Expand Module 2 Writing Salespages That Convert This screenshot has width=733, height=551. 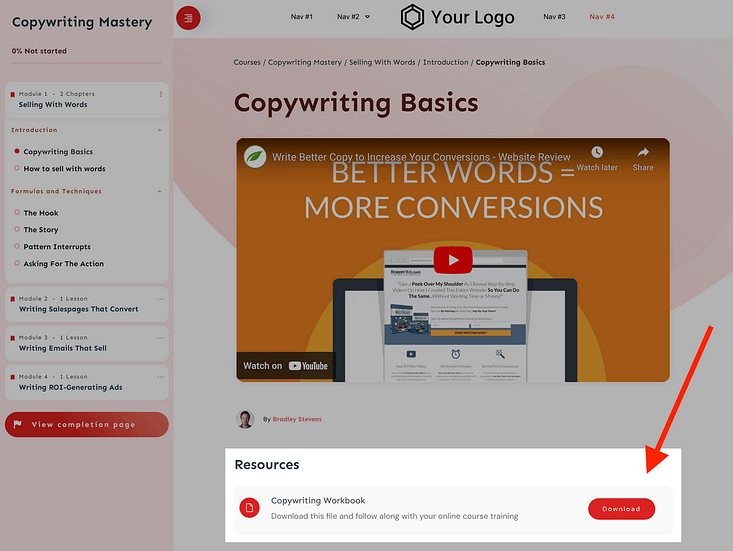click(86, 304)
